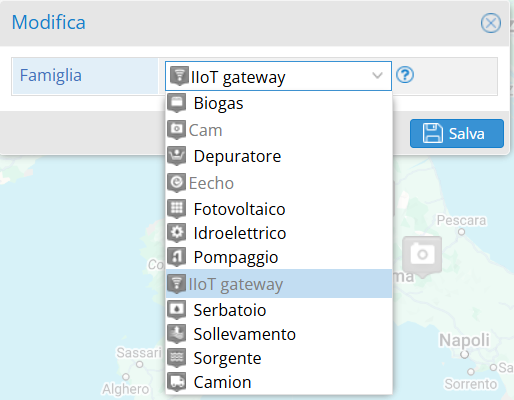The image size is (514, 400).
Task: Close the Modifica dialog
Action: (491, 23)
